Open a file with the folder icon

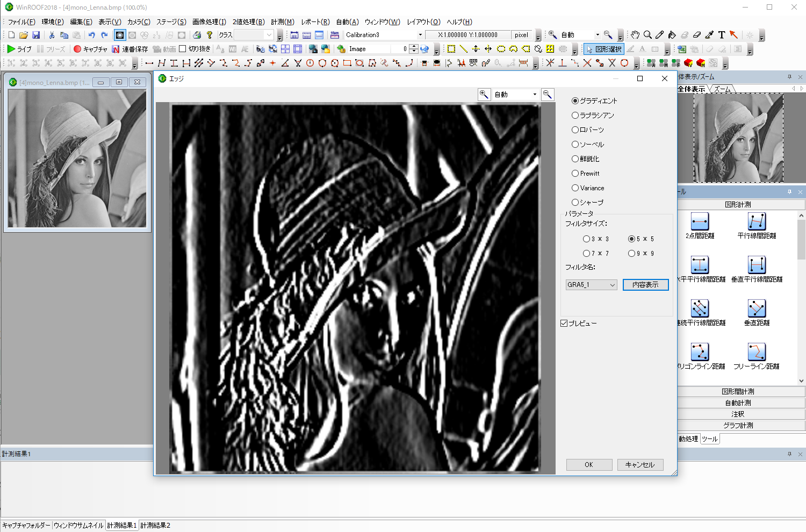click(x=24, y=35)
